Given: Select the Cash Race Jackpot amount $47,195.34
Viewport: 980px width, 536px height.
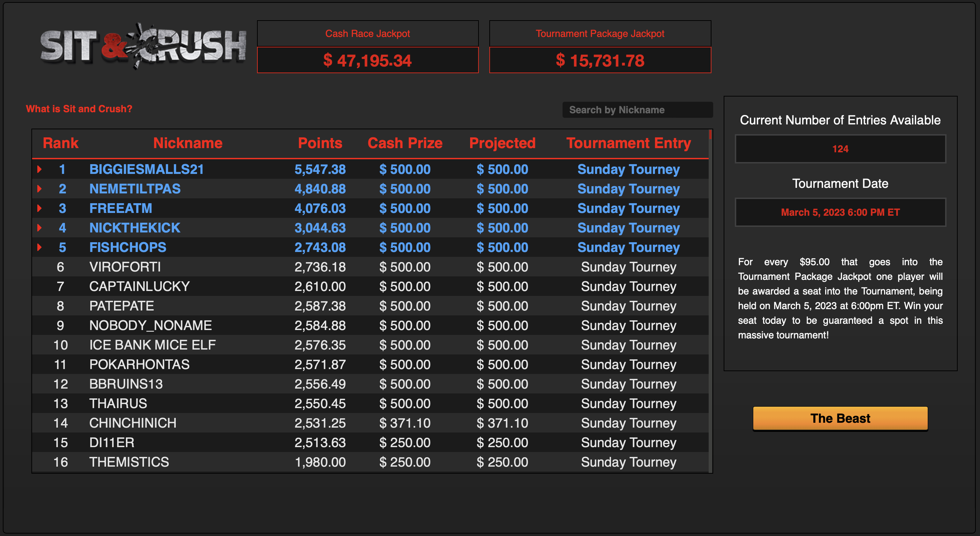Looking at the screenshot, I should [368, 60].
